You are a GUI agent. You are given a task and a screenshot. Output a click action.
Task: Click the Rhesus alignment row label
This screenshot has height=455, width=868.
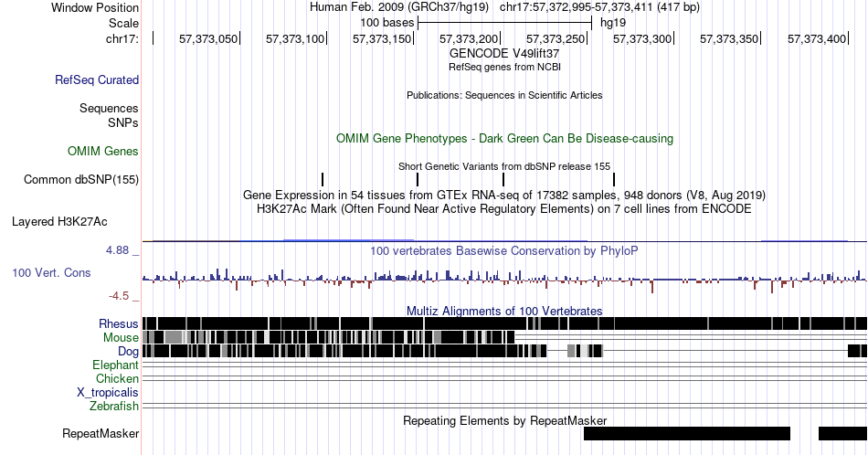tap(119, 323)
